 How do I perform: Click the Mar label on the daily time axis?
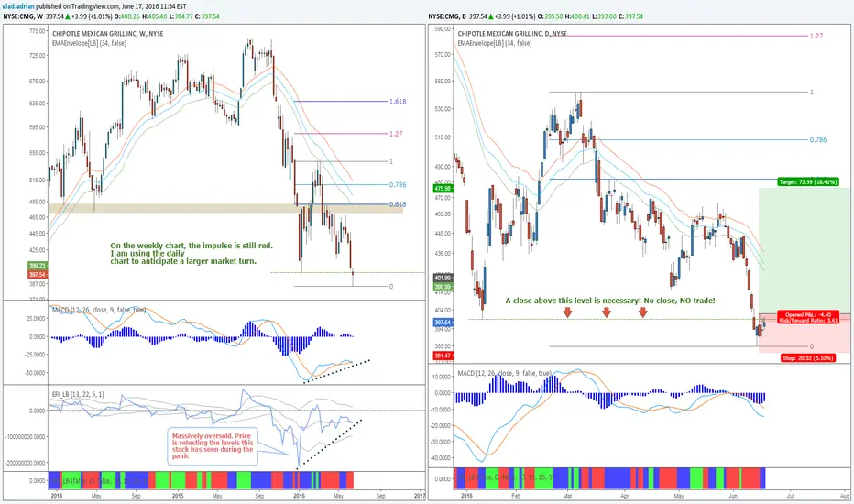click(x=567, y=496)
